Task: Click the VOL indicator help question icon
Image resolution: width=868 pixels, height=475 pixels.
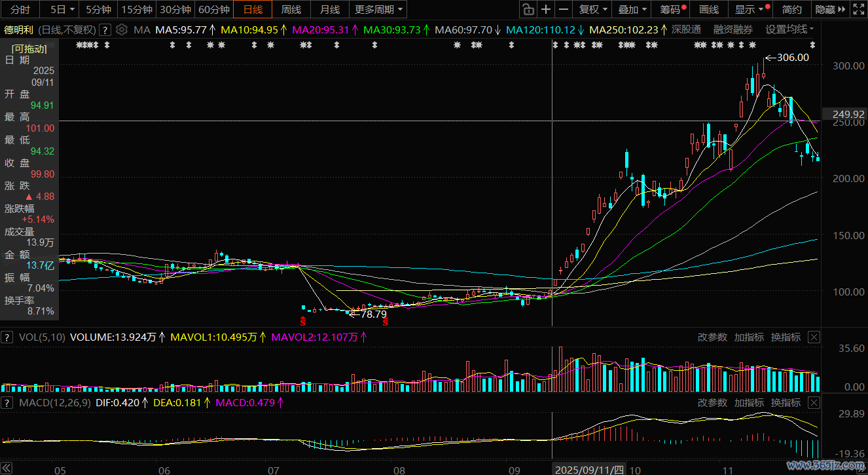Action: (x=7, y=337)
